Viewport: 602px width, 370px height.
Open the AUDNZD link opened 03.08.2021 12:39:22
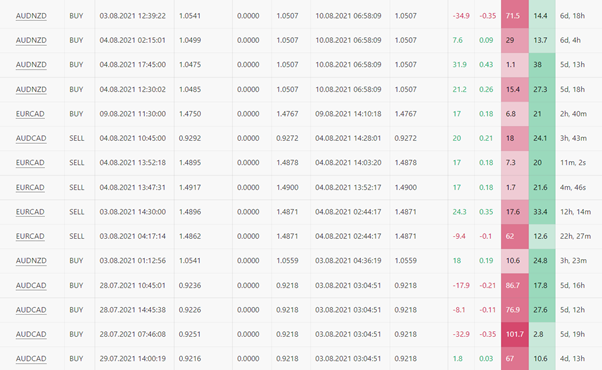coord(31,16)
